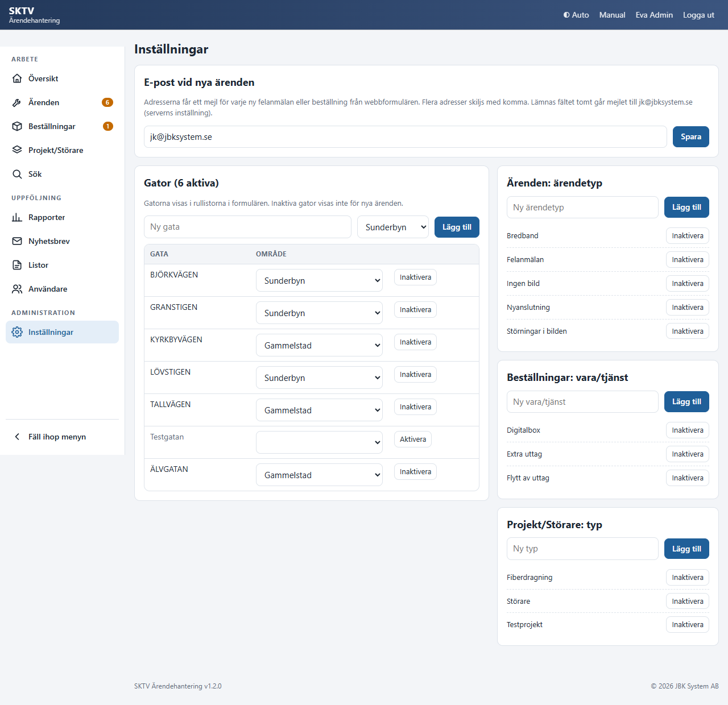Click the Användare people icon
Image resolution: width=728 pixels, height=705 pixels.
(17, 289)
